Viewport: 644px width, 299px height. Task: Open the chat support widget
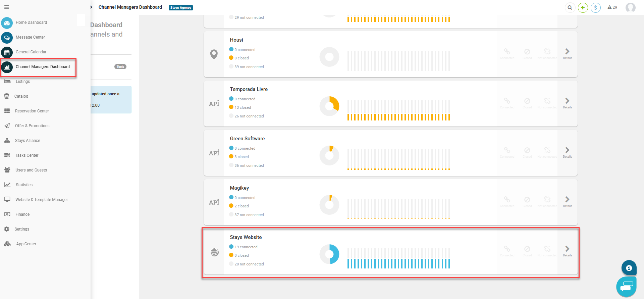point(626,287)
